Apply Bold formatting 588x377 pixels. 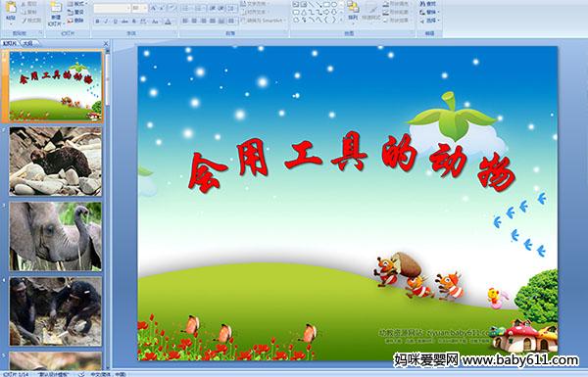coord(97,22)
